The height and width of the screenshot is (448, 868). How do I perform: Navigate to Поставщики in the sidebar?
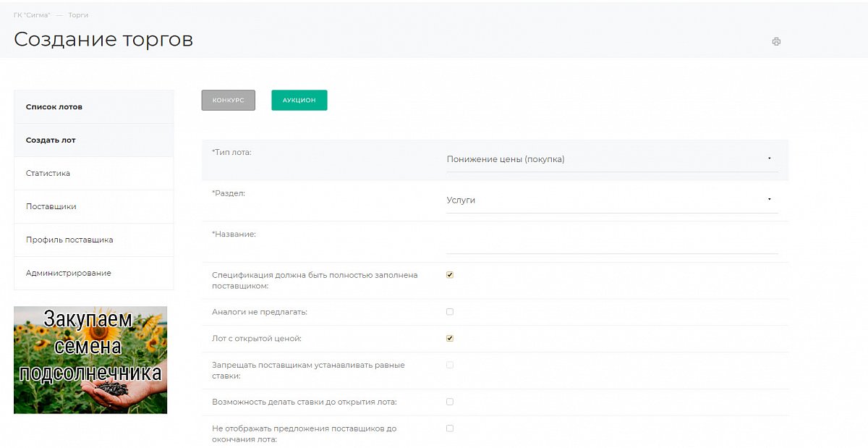coord(51,207)
